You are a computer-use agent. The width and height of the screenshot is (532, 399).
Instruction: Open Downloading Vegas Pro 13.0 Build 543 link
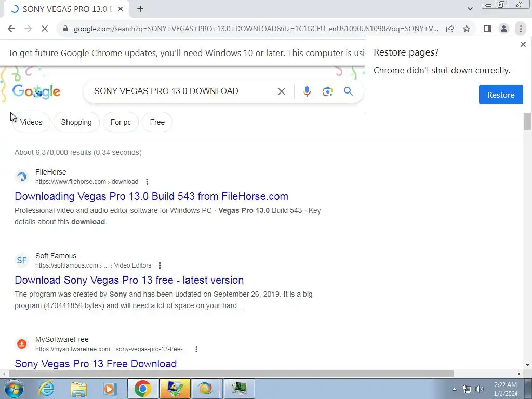tap(151, 196)
